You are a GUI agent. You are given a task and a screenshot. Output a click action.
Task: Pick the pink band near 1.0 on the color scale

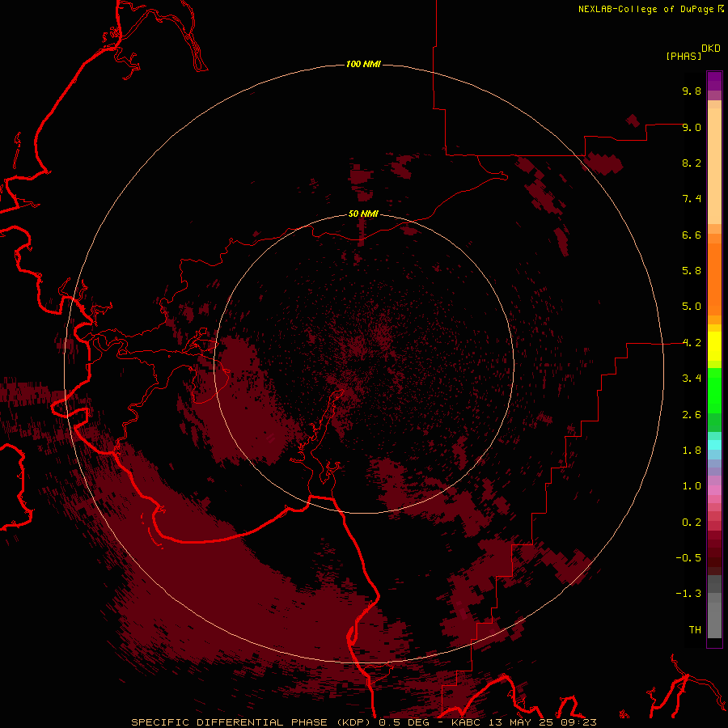tap(714, 490)
